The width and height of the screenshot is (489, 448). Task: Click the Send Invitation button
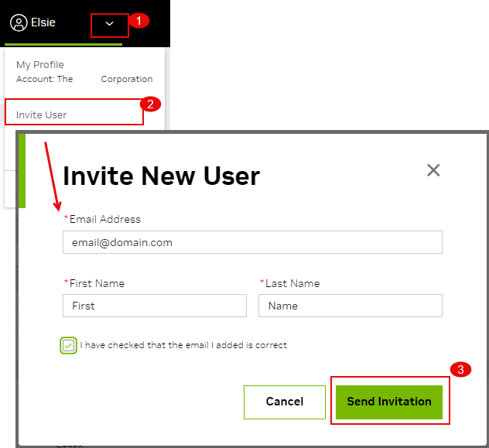389,402
